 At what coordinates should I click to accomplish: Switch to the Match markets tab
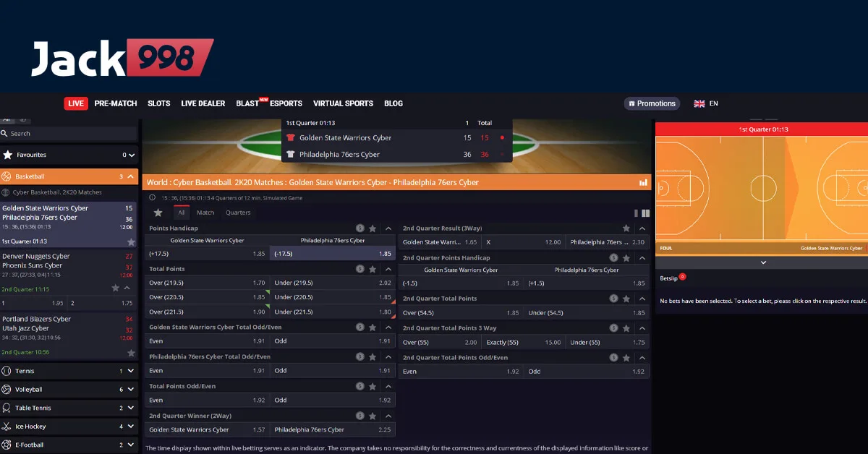point(205,213)
